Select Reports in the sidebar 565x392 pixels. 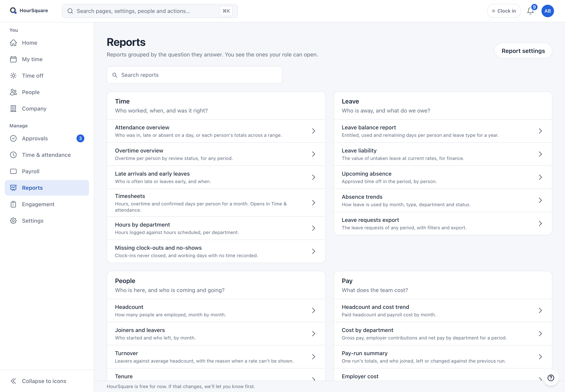[x=47, y=188]
